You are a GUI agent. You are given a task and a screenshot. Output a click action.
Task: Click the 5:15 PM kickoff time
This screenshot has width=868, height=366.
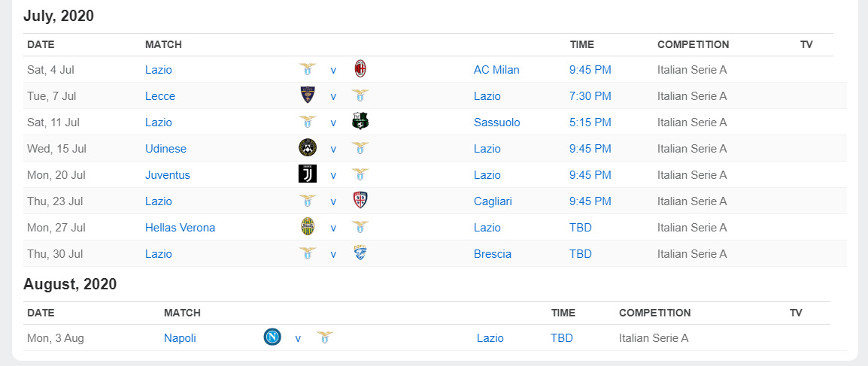coord(590,123)
